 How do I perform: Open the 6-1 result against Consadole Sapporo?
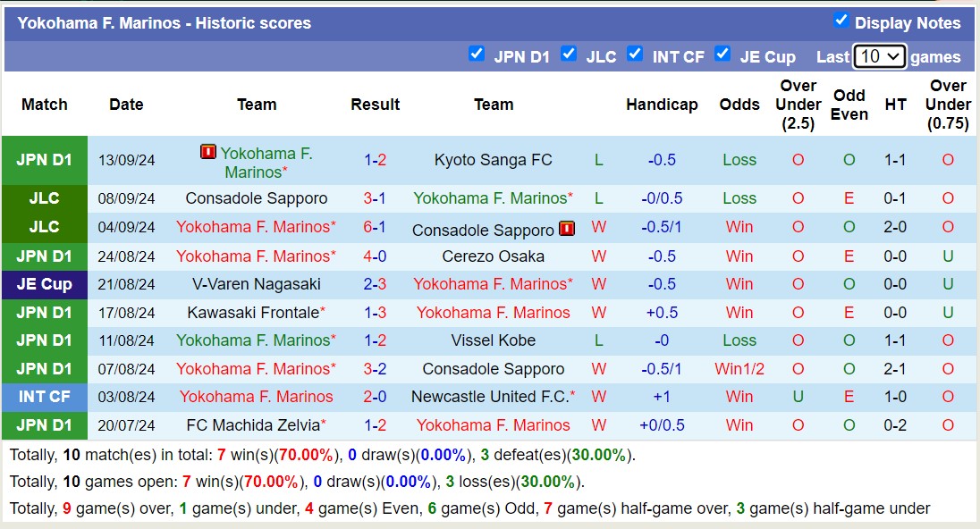click(375, 227)
